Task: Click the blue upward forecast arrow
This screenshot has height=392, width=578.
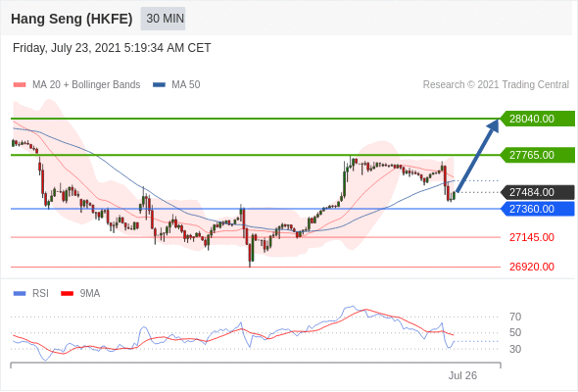Action: 478,155
